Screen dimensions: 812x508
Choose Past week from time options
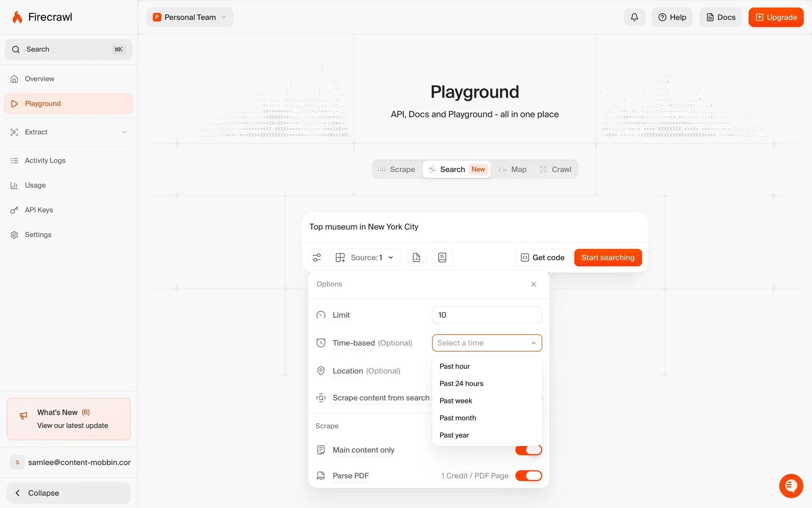pyautogui.click(x=455, y=400)
